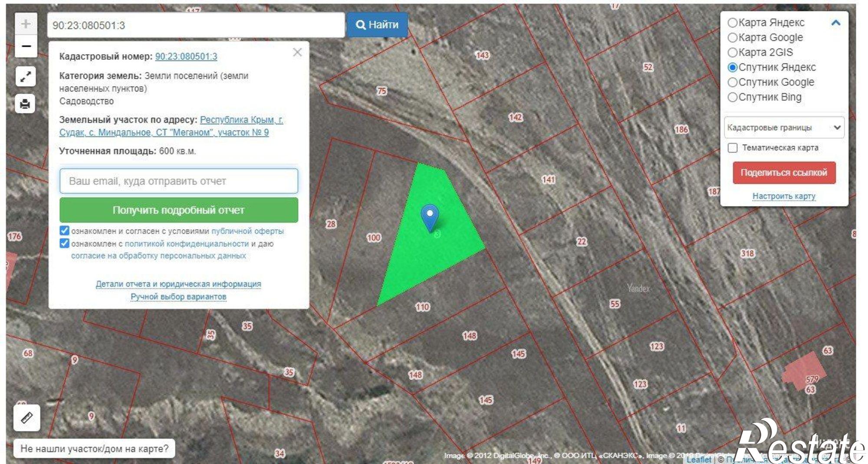Screen dimensions: 868x464
Task: Collapse the layer panel with chevron
Action: pyautogui.click(x=835, y=23)
